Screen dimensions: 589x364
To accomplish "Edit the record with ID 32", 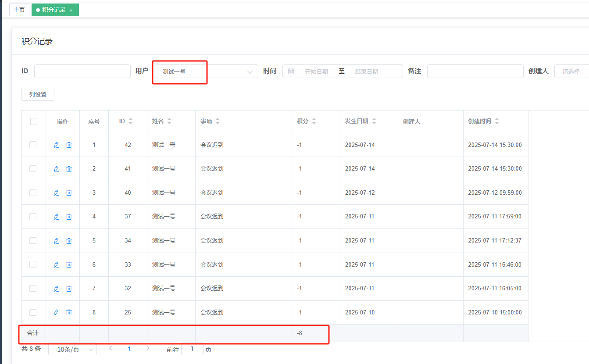I will pyautogui.click(x=56, y=289).
